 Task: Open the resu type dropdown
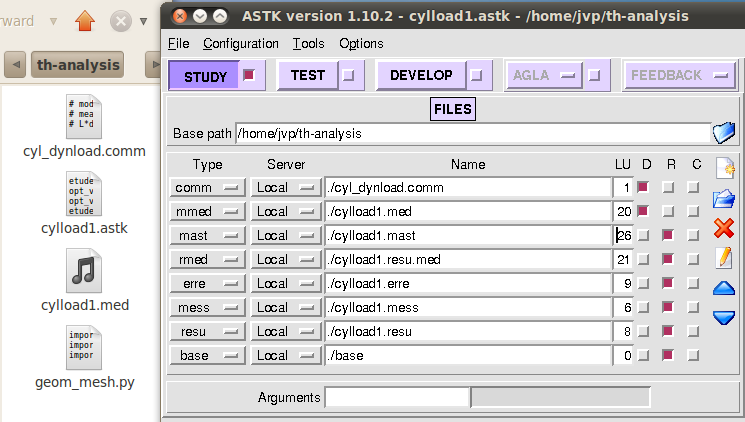[x=208, y=331]
